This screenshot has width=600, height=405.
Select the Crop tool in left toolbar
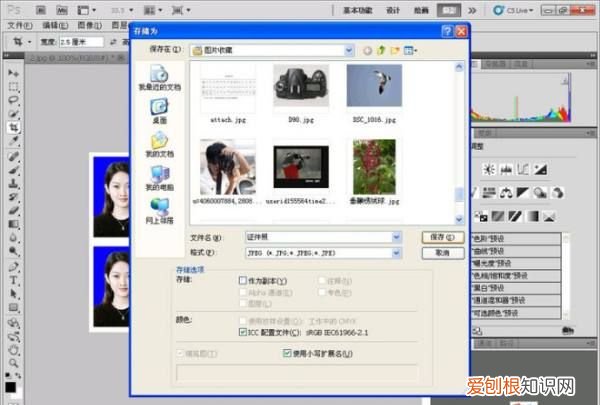(13, 127)
